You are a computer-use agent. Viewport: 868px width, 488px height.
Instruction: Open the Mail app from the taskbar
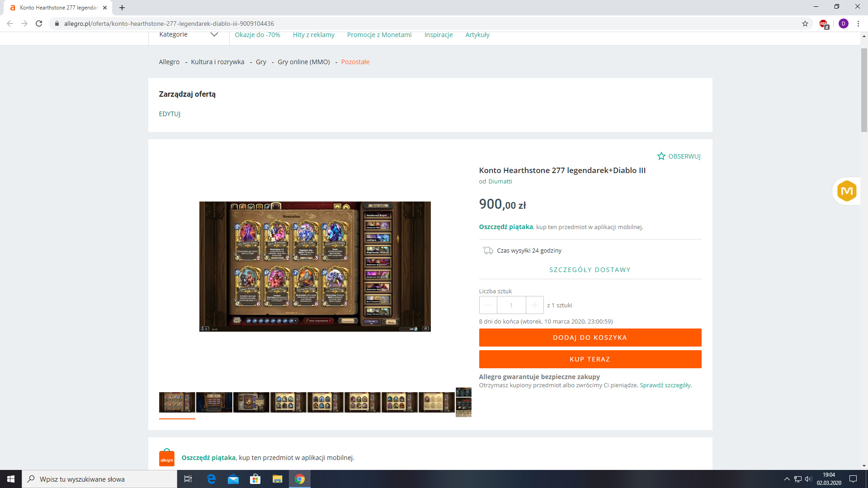tap(233, 479)
